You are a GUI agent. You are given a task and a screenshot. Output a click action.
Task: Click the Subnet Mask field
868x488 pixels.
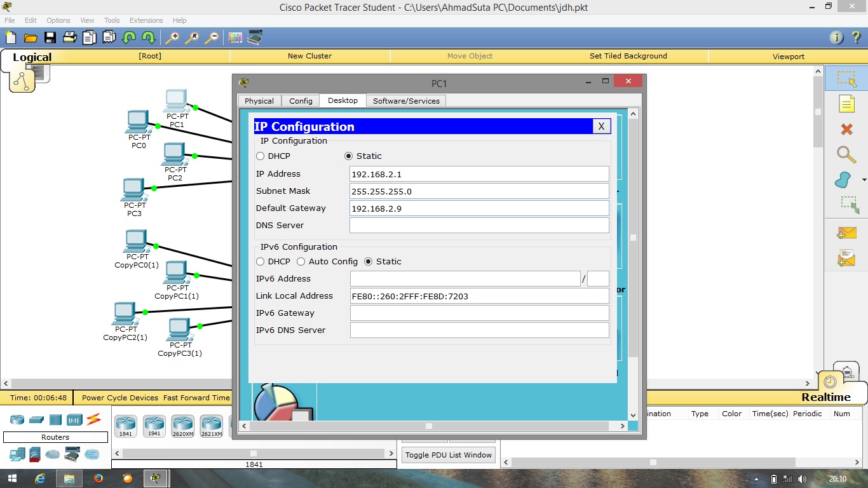(x=479, y=191)
